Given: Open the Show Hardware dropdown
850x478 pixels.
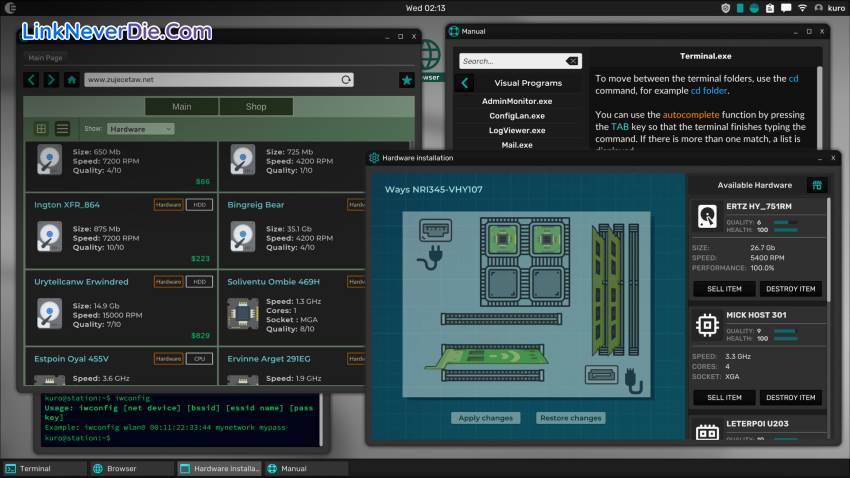Looking at the screenshot, I should (140, 129).
